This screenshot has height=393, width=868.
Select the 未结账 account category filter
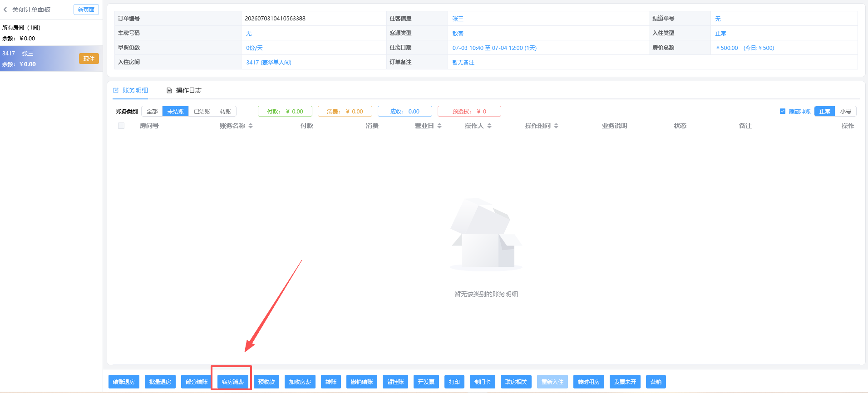[x=176, y=111]
